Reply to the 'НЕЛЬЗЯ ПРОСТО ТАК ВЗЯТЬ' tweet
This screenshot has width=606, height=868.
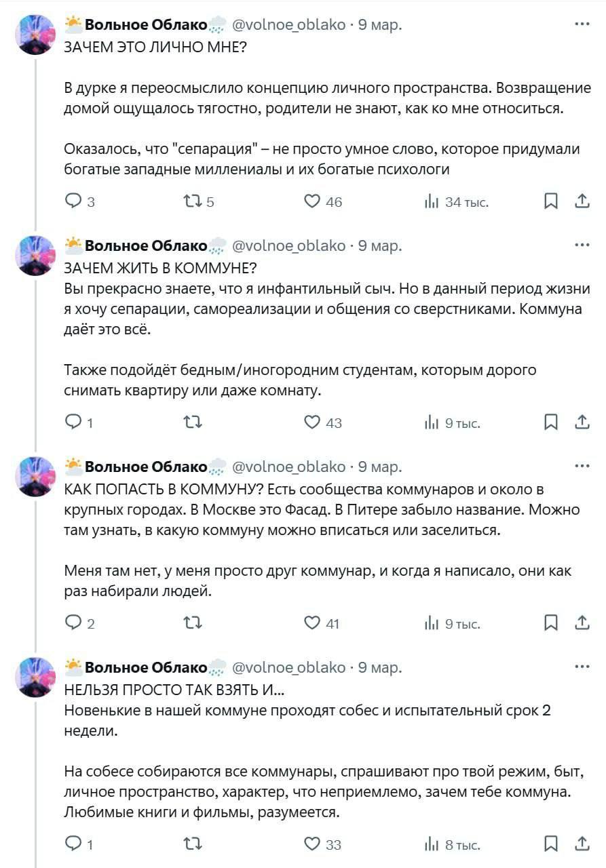73,844
